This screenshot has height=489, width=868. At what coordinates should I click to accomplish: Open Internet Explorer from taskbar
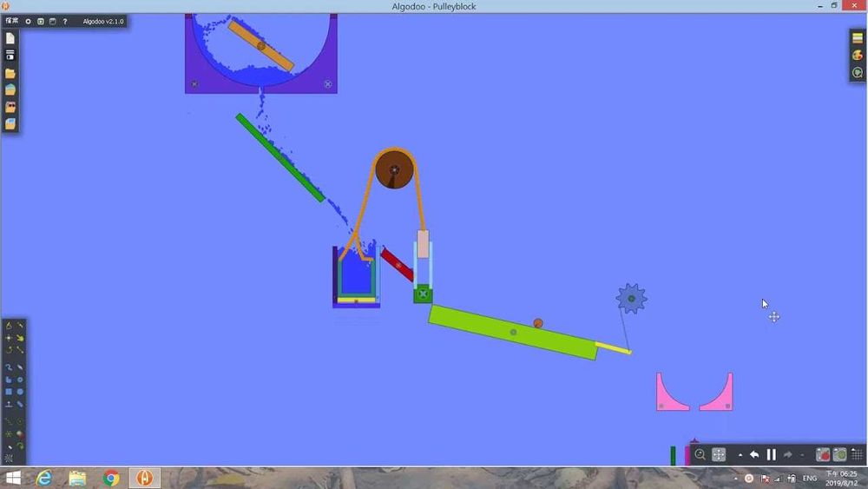click(43, 478)
